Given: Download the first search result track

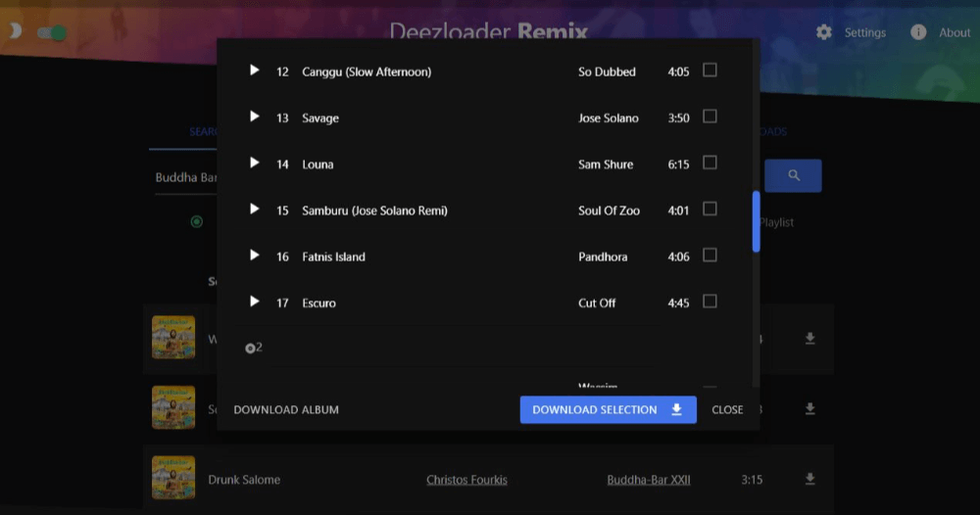Looking at the screenshot, I should (x=810, y=339).
